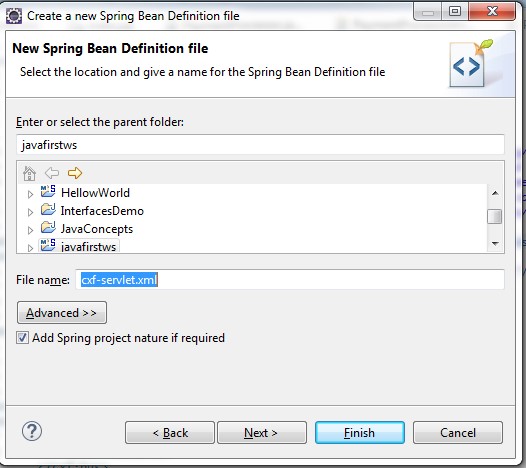Uncheck Add Spring project nature if required
Image resolution: width=526 pixels, height=468 pixels.
[x=22, y=338]
